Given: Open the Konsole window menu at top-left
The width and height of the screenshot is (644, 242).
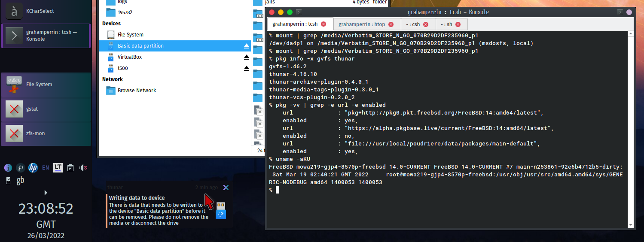Looking at the screenshot, I should (x=299, y=12).
